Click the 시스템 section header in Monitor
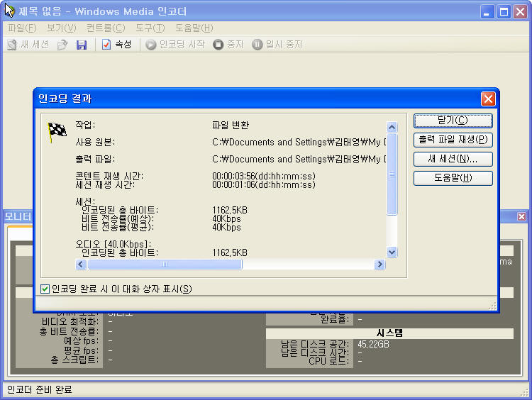532x400 pixels. [x=389, y=333]
